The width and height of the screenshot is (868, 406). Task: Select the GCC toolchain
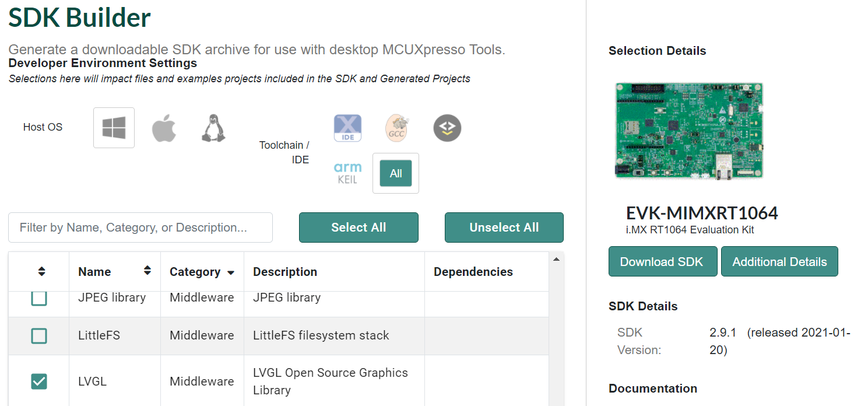coord(396,127)
